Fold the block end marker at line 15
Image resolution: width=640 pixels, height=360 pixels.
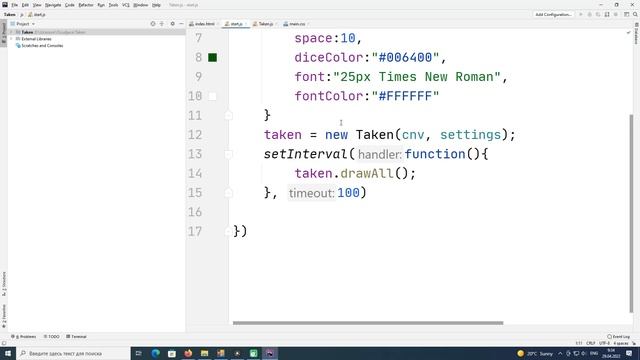coord(229,193)
